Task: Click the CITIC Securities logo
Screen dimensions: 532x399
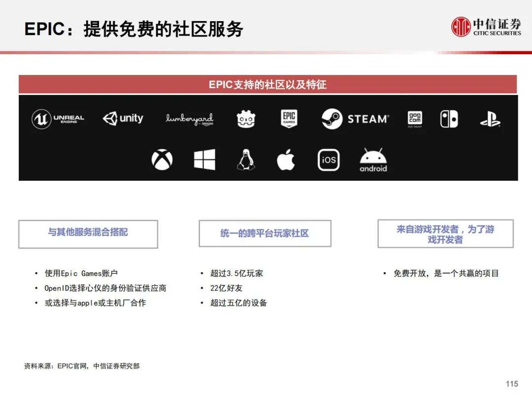Action: coord(486,27)
